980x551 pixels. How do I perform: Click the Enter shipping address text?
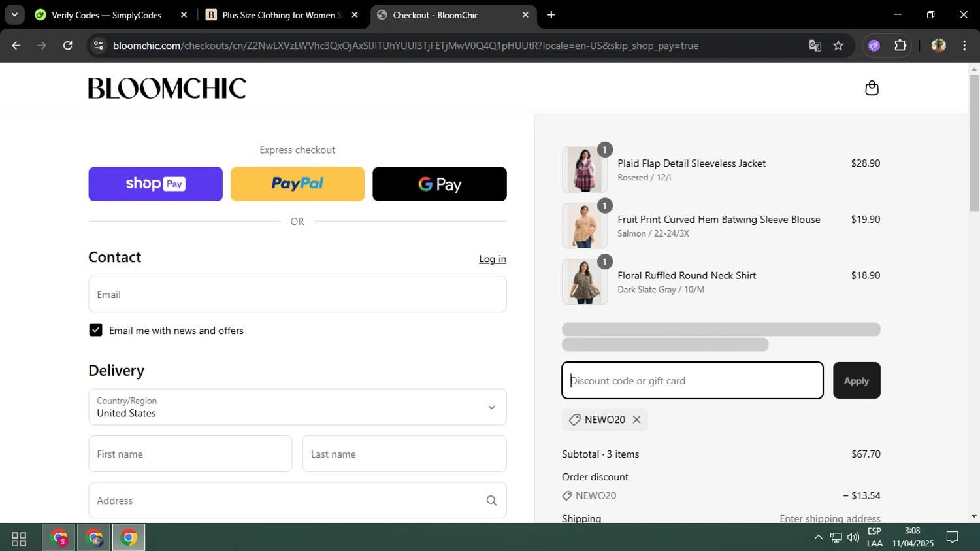coord(830,518)
